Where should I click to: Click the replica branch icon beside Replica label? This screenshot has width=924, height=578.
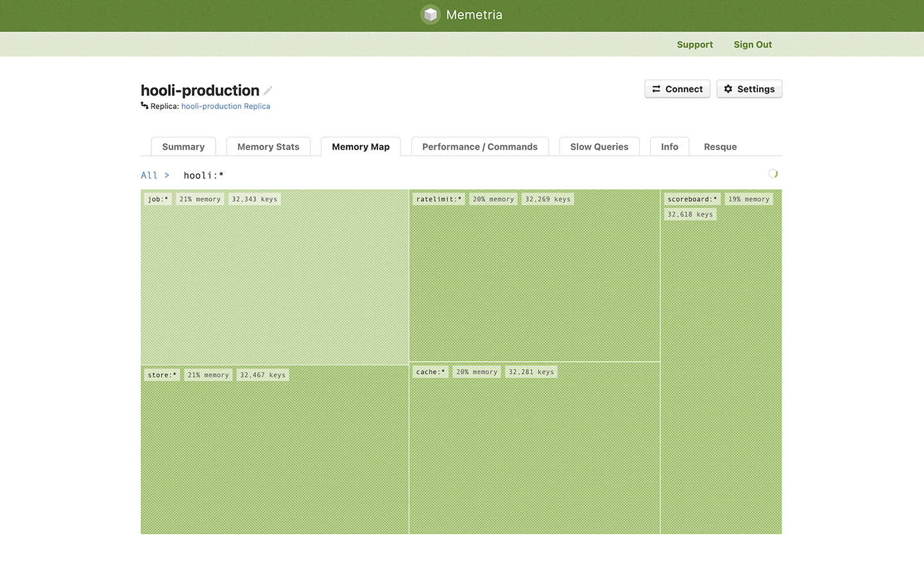[144, 106]
